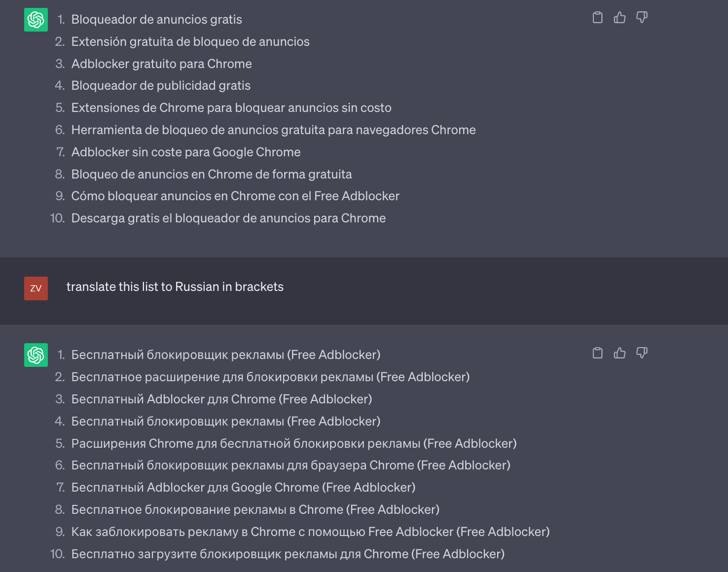Thumbs down the Spanish list response
The image size is (728, 572).
[x=642, y=18]
